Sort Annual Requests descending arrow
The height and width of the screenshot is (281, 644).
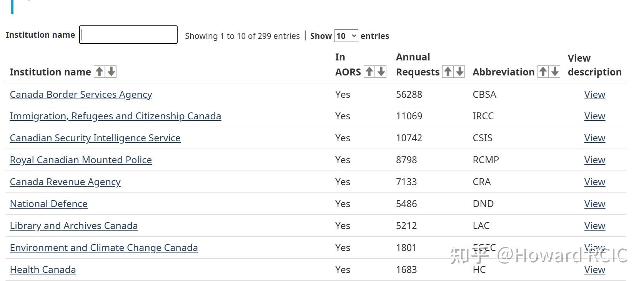(459, 72)
